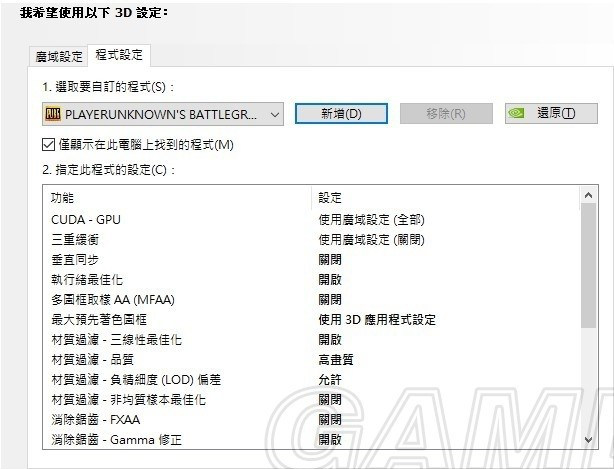614x469 pixels.
Task: Select 消除鋸齒 - FXAA row
Action: (x=311, y=420)
